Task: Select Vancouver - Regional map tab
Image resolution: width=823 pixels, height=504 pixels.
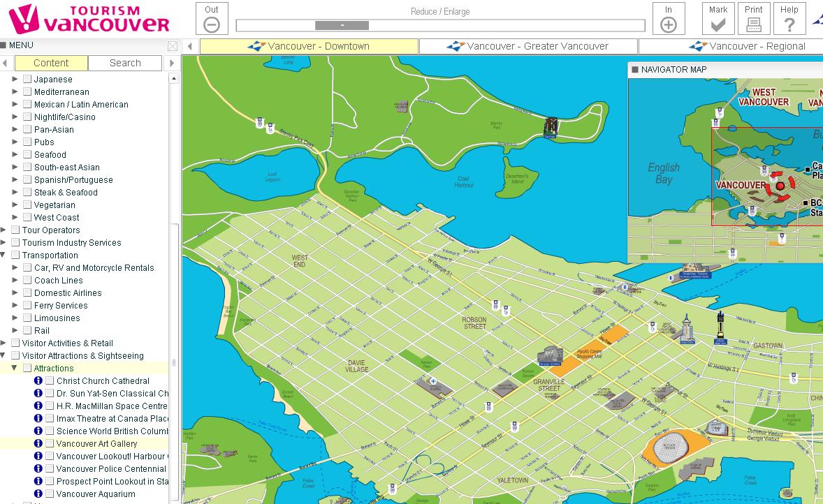Action: [731, 46]
